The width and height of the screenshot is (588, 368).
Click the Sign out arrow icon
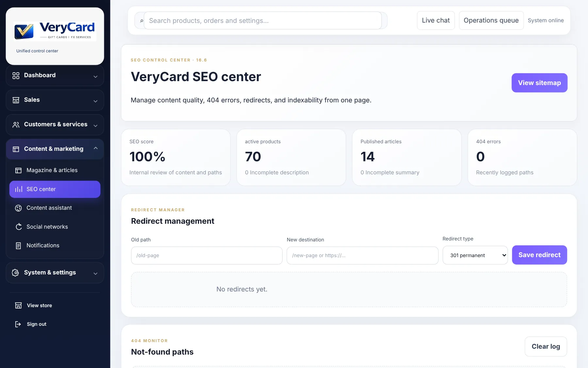click(18, 324)
